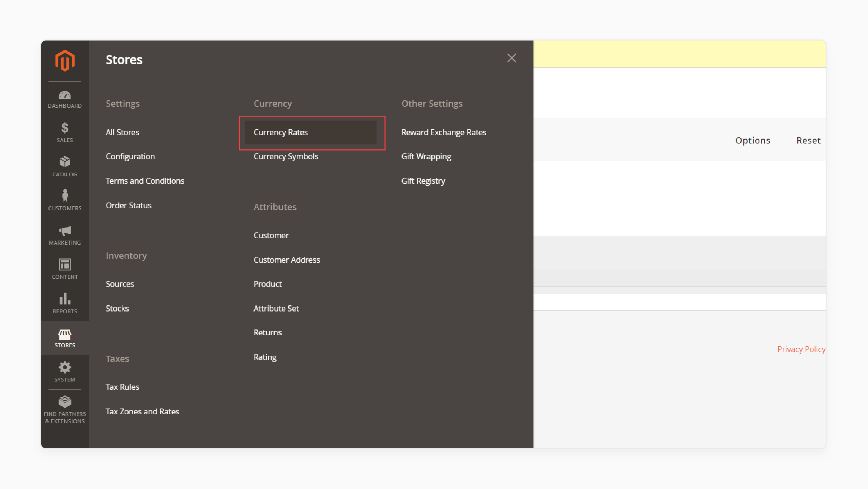Viewport: 868px width, 489px height.
Task: Open Terms and Conditions
Action: [145, 181]
